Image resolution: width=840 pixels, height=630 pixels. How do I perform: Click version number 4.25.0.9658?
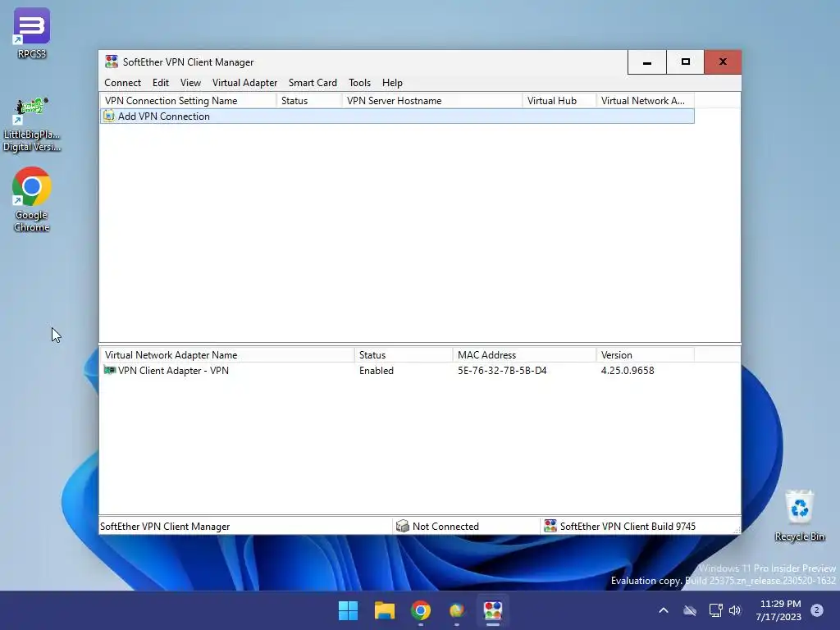pyautogui.click(x=628, y=371)
